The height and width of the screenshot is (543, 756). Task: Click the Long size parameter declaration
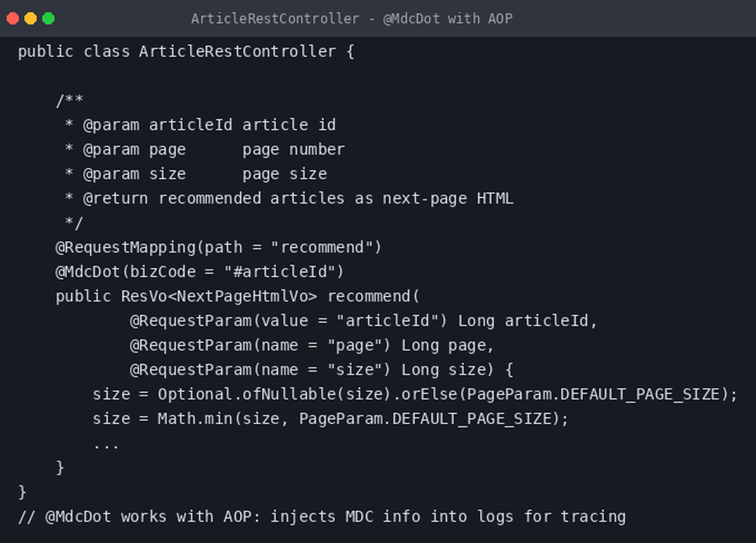point(442,370)
